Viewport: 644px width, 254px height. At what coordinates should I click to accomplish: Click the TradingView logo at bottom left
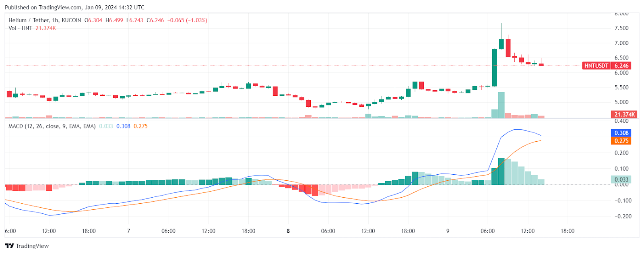[x=27, y=246]
